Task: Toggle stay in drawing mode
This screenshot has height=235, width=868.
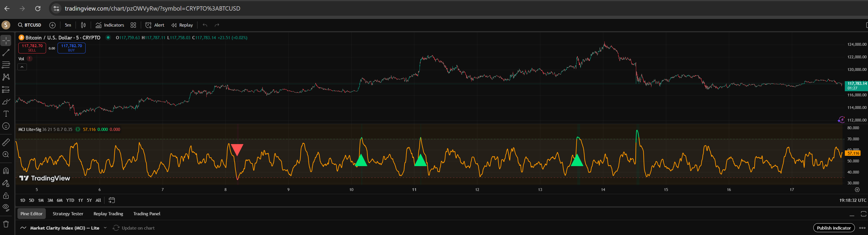Action: (6, 184)
